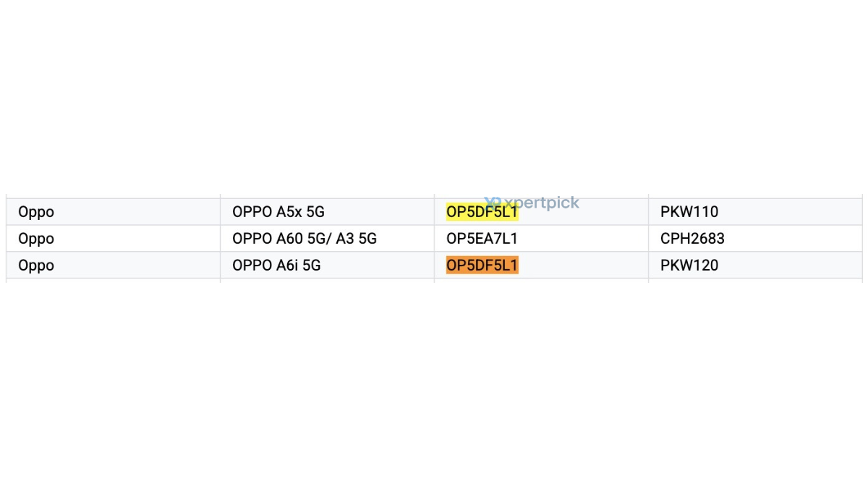The width and height of the screenshot is (868, 492).
Task: Click column divider between OP5EA7L1 and CPH2683
Action: (x=648, y=239)
